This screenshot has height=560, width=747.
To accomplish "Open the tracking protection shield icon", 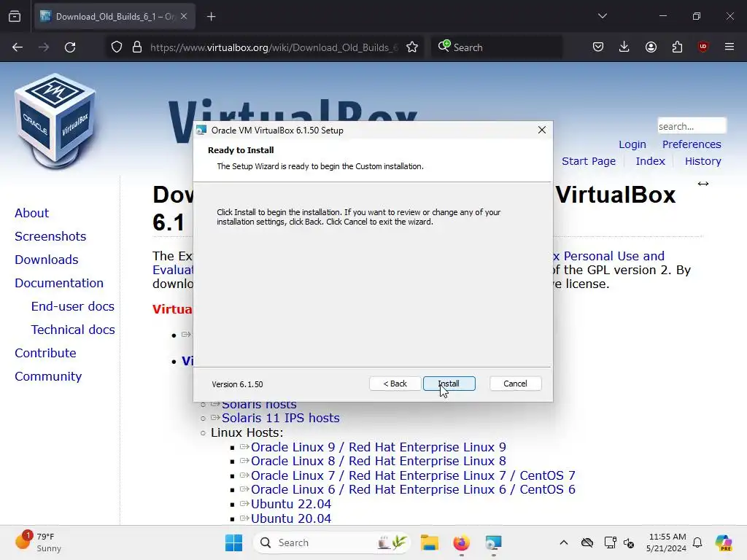I will click(x=117, y=47).
